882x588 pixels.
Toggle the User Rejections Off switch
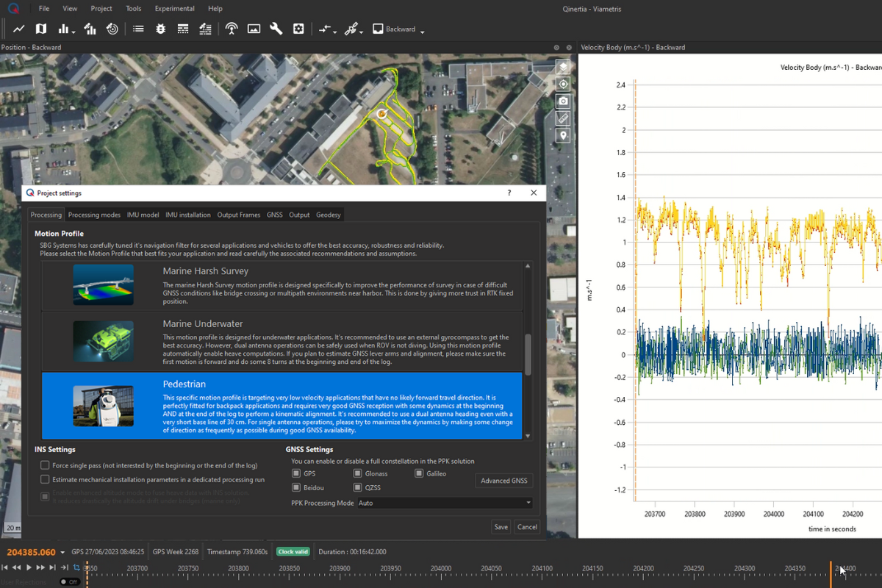(70, 581)
